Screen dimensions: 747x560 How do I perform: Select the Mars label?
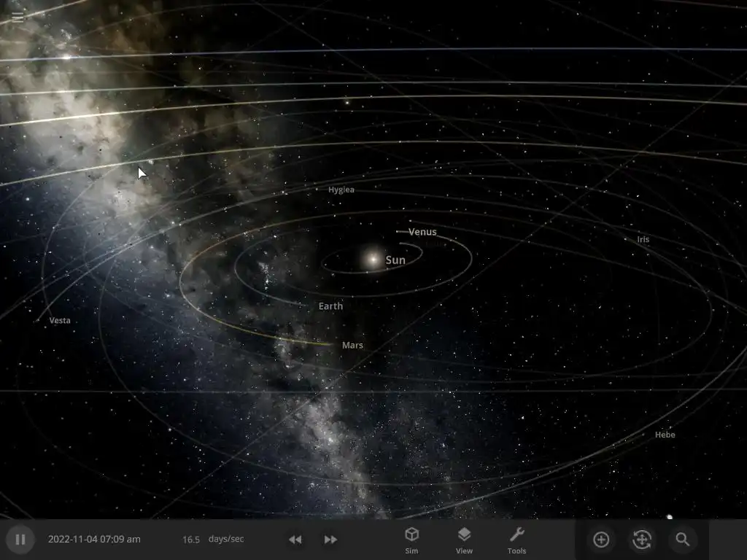352,345
